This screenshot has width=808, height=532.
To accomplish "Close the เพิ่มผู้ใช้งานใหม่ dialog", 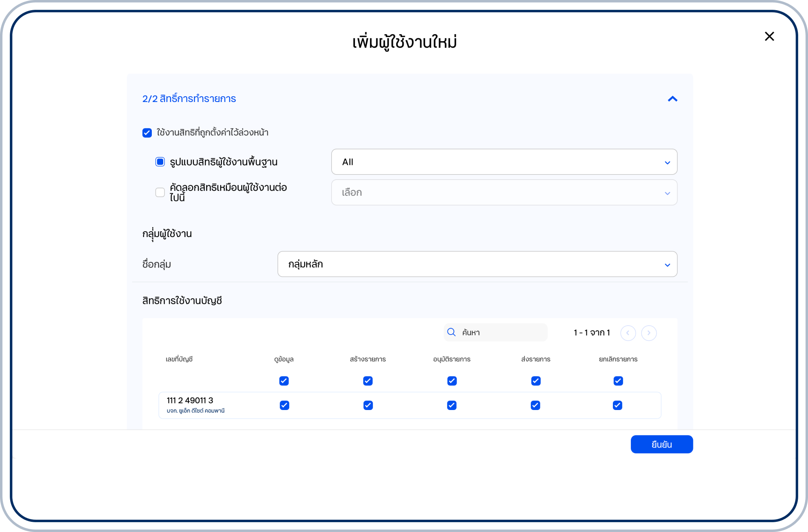I will coord(769,36).
